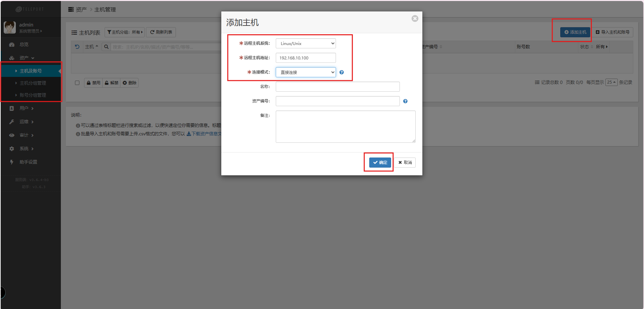The height and width of the screenshot is (309, 644).
Task: Click the blue confirm button
Action: (380, 163)
